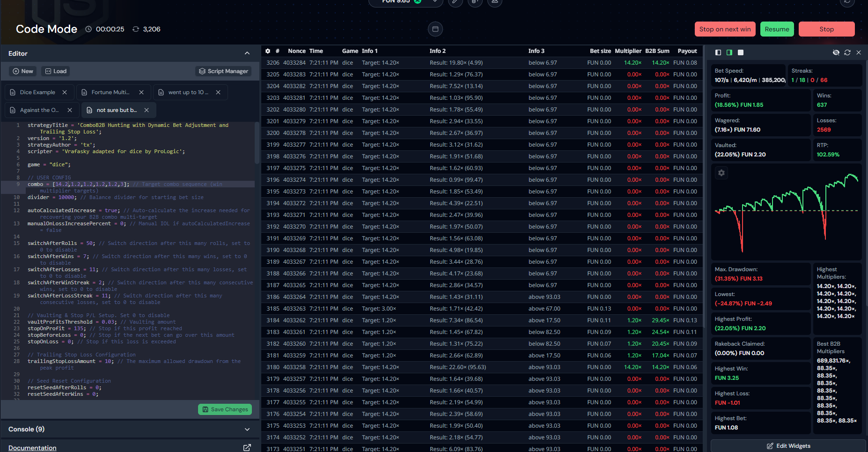Click the window layout icon below balance bar

[x=435, y=29]
